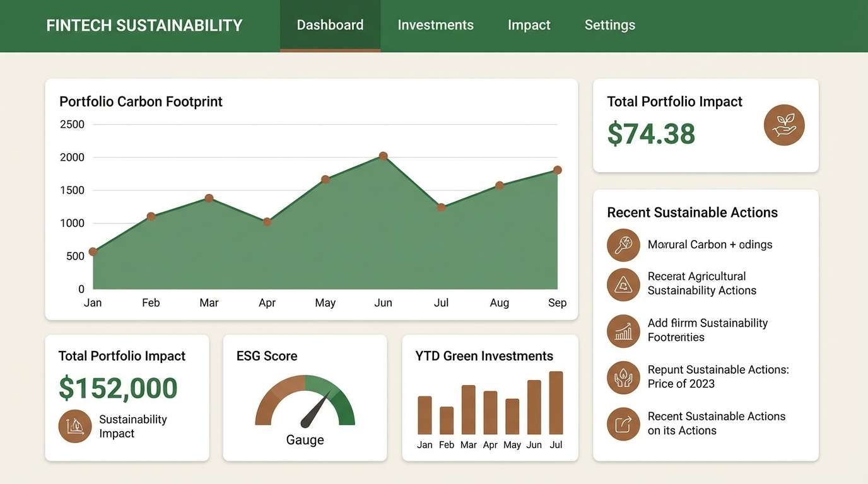Select the key icon beside Natural Carbon

(623, 245)
